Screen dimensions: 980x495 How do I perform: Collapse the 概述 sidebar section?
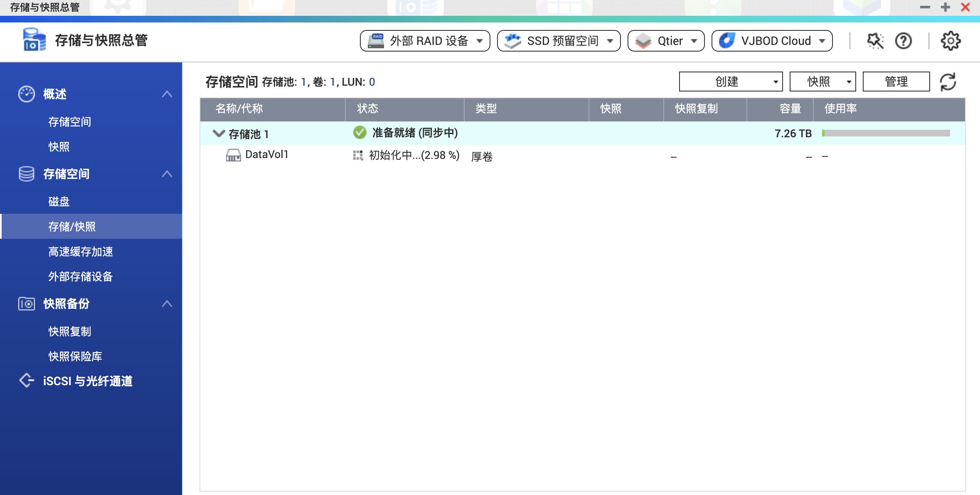pos(167,94)
